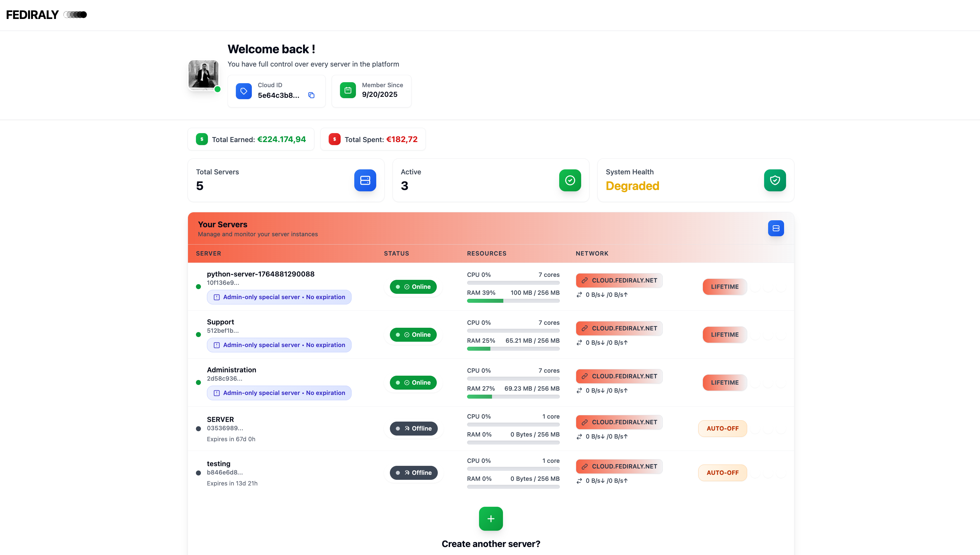
Task: Click the user profile avatar photo
Action: click(204, 75)
